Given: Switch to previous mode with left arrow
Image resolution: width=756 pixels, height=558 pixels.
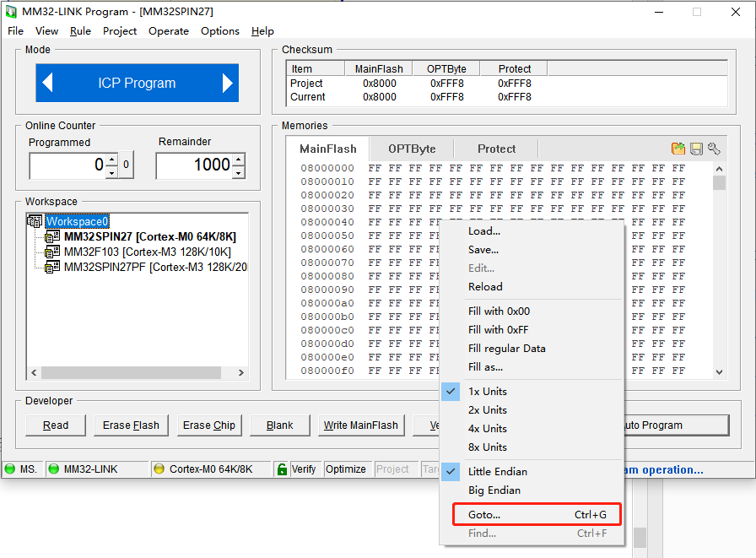Looking at the screenshot, I should point(47,83).
